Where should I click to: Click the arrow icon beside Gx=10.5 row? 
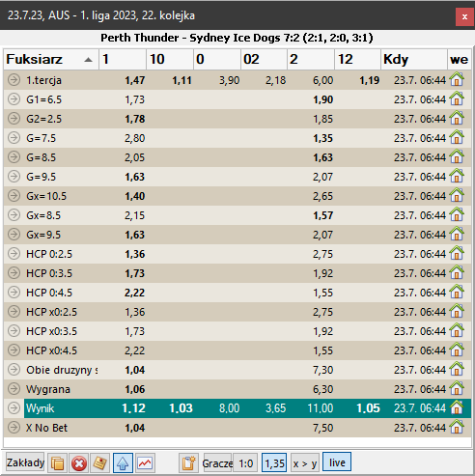[14, 195]
